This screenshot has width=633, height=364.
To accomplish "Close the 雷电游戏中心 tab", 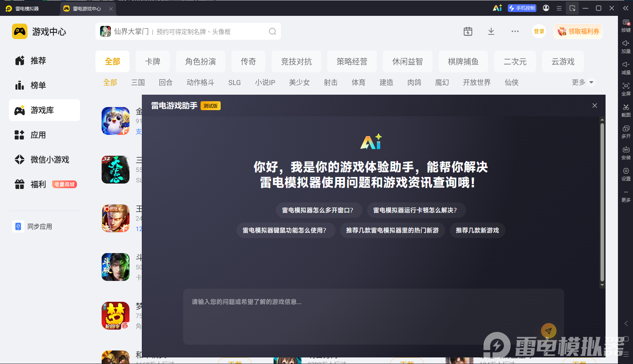I will coord(111,9).
